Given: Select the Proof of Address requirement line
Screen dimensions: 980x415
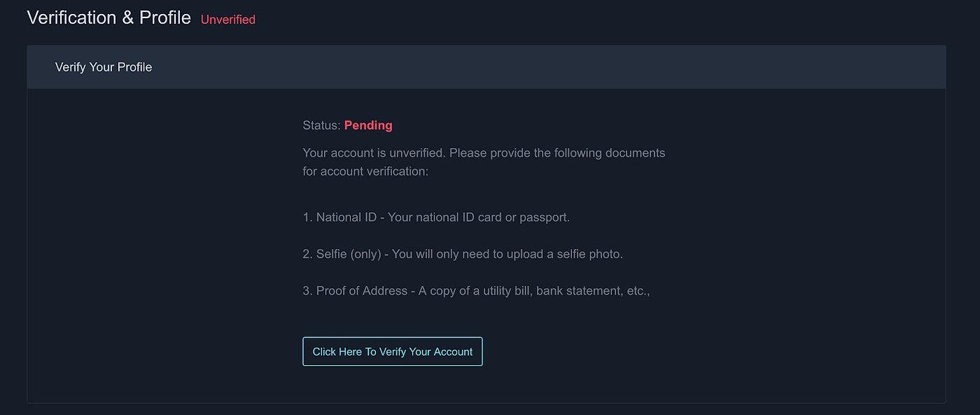Looking at the screenshot, I should coord(476,290).
